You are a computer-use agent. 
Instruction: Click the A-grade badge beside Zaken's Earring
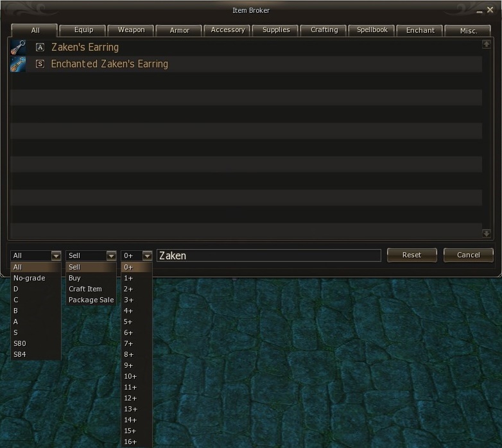40,47
